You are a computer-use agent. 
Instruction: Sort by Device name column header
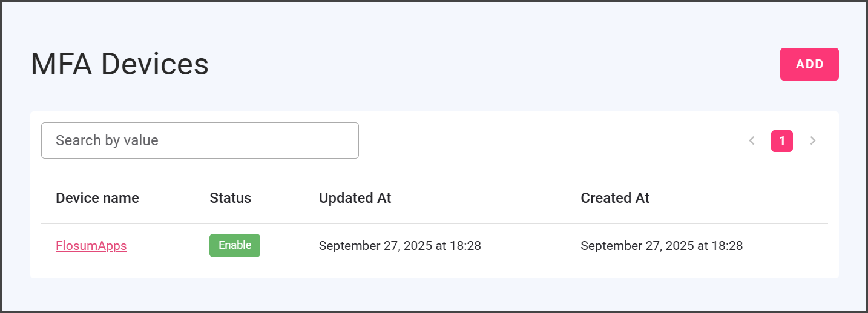(x=97, y=198)
